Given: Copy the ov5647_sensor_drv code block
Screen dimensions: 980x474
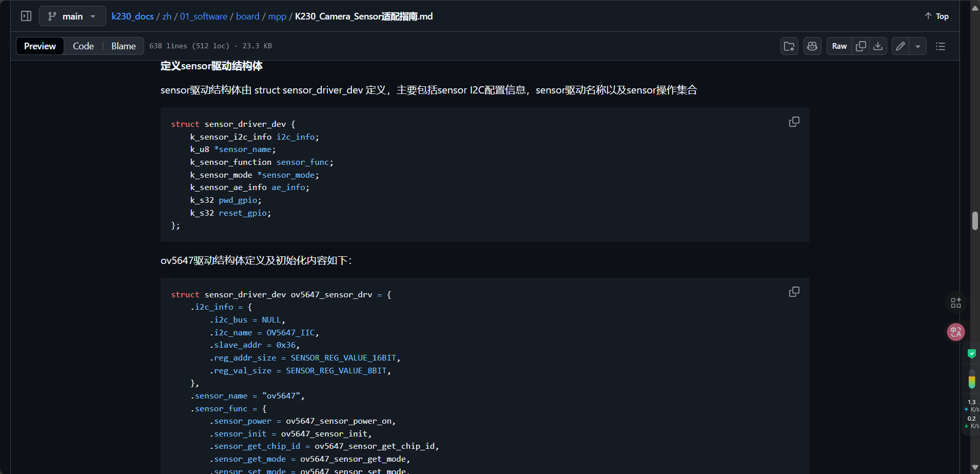Looking at the screenshot, I should (794, 292).
